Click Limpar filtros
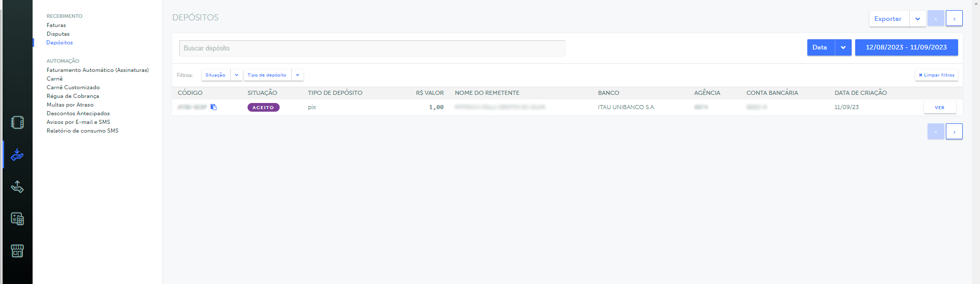The width and height of the screenshot is (980, 284). [x=937, y=75]
